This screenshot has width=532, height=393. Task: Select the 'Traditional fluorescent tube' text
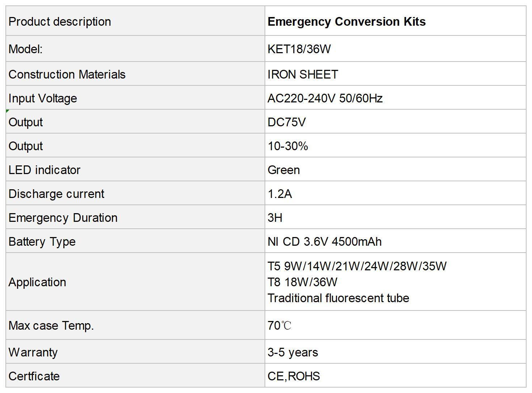click(x=338, y=298)
